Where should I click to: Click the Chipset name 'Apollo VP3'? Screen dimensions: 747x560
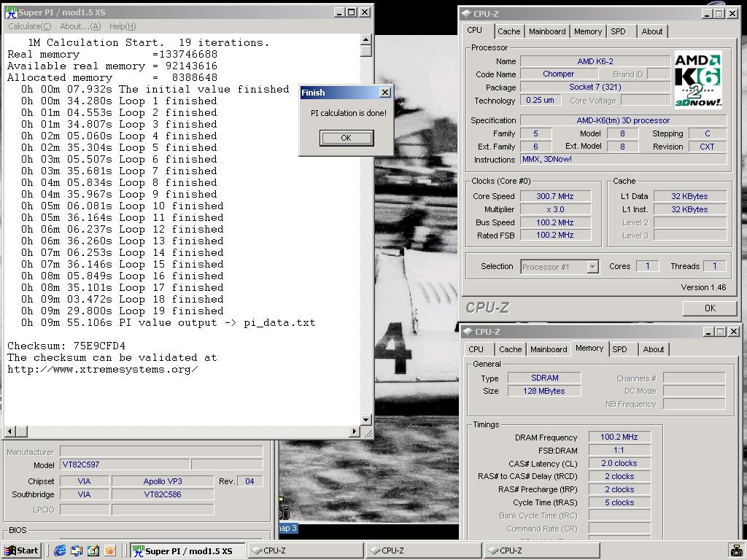[163, 481]
